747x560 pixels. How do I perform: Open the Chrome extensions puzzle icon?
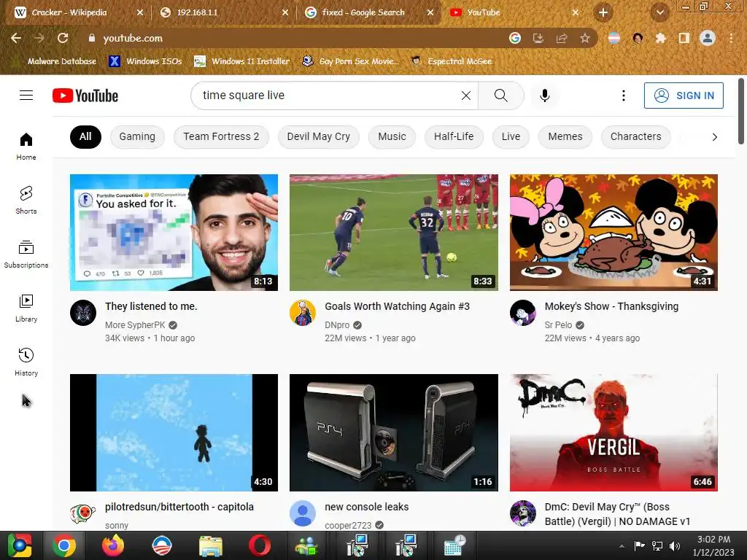(x=660, y=38)
